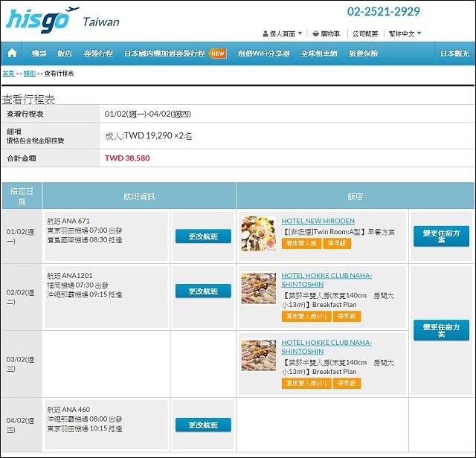The image size is (476, 458).
Task: Click the 類別 breadcrumb link
Action: (30, 74)
